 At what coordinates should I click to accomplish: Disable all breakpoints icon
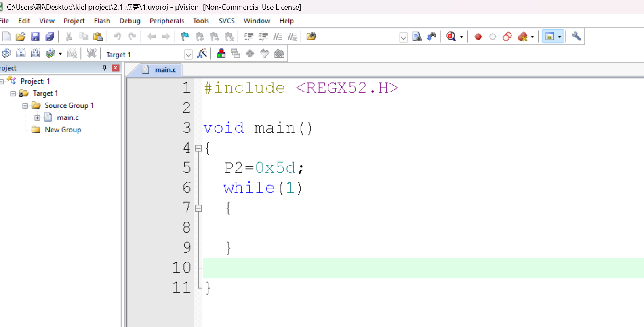(x=507, y=37)
